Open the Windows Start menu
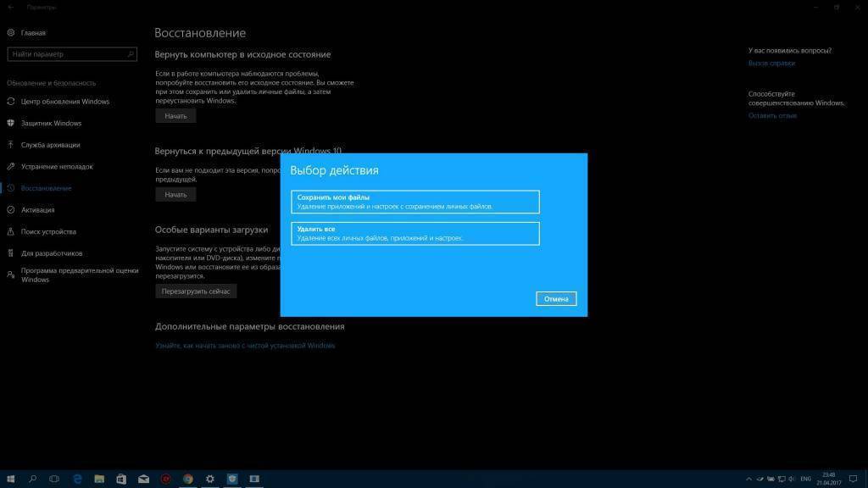 10,479
